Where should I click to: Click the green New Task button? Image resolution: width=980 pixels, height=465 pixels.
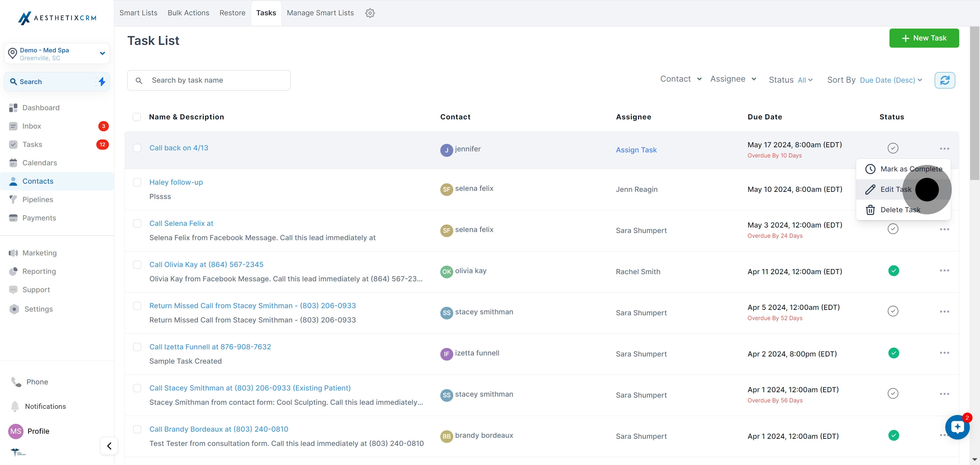(924, 38)
